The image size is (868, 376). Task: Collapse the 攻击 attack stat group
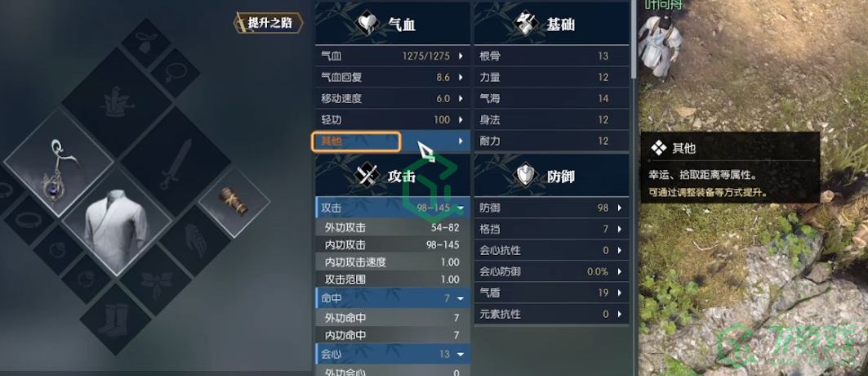tap(460, 208)
